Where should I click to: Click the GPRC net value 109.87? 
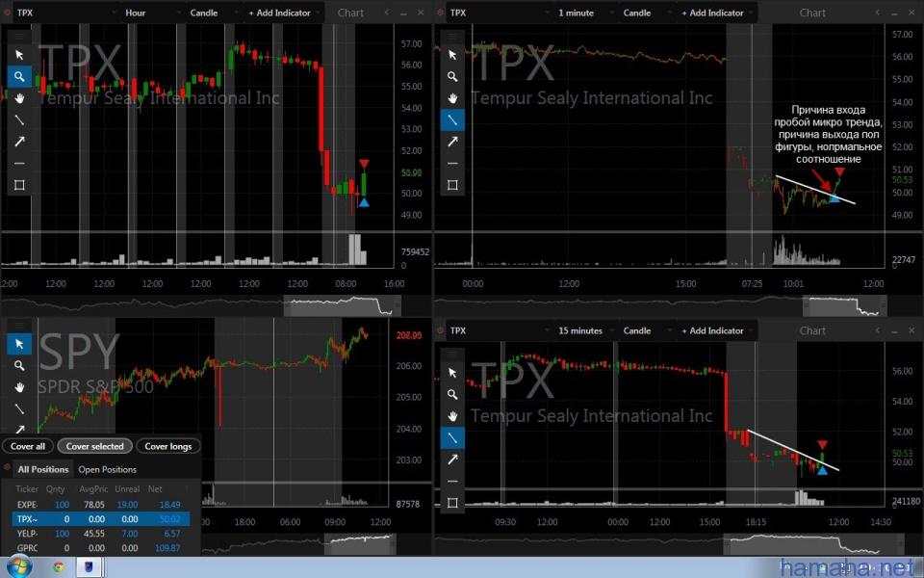coord(167,548)
